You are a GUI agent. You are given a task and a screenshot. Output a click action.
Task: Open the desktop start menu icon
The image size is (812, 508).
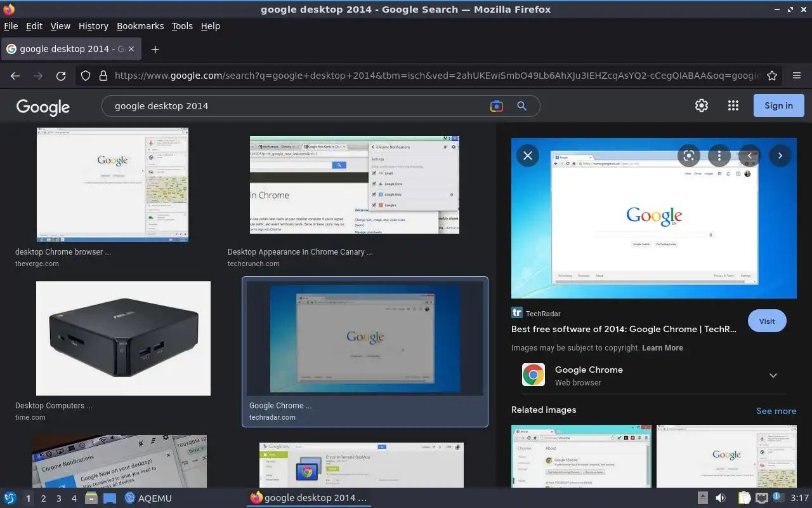pos(10,498)
